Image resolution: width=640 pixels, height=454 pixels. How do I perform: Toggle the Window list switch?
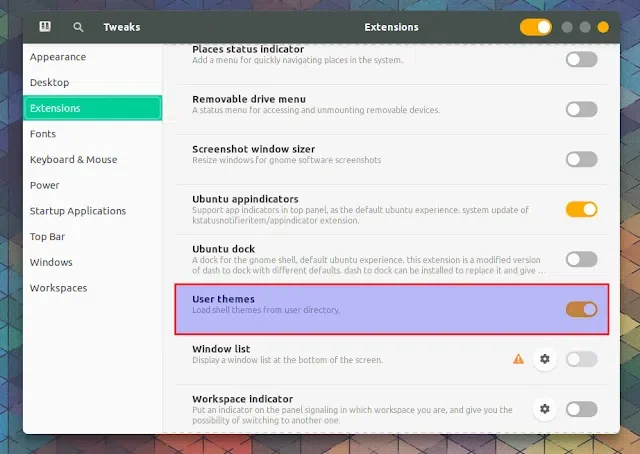tap(582, 359)
